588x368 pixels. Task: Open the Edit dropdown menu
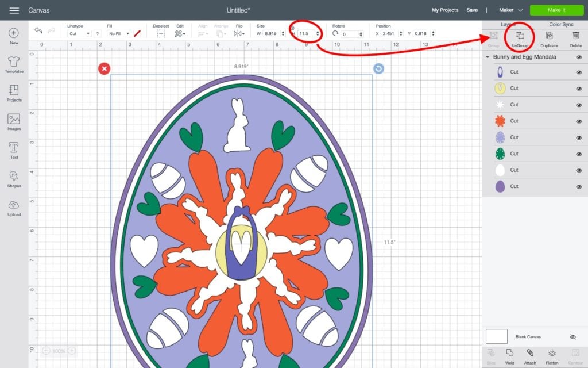[180, 34]
